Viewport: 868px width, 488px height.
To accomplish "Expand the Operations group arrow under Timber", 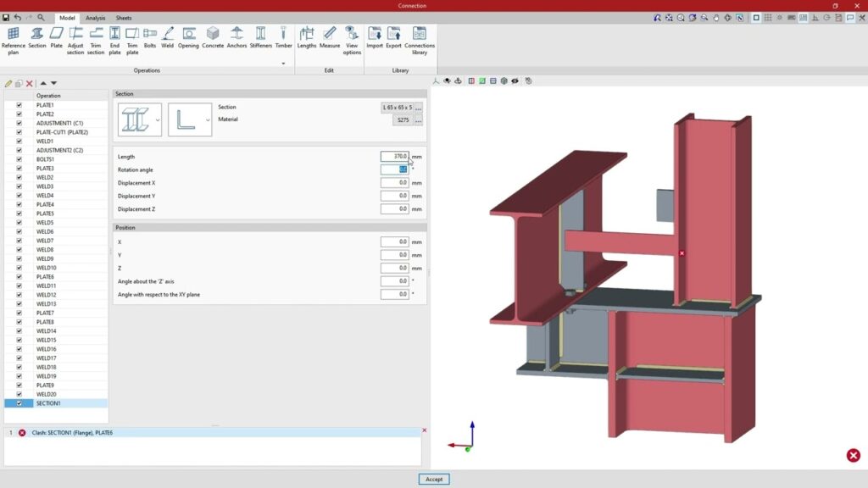I will 283,63.
